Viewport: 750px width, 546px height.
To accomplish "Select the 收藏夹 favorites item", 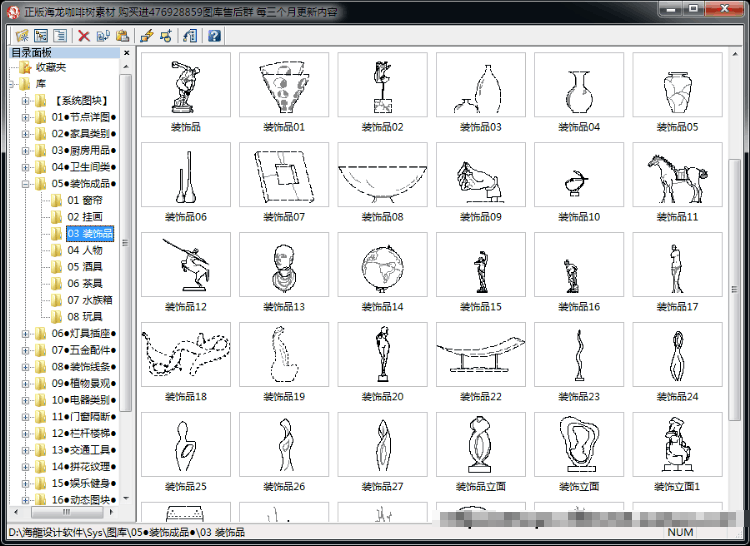I will click(x=51, y=67).
